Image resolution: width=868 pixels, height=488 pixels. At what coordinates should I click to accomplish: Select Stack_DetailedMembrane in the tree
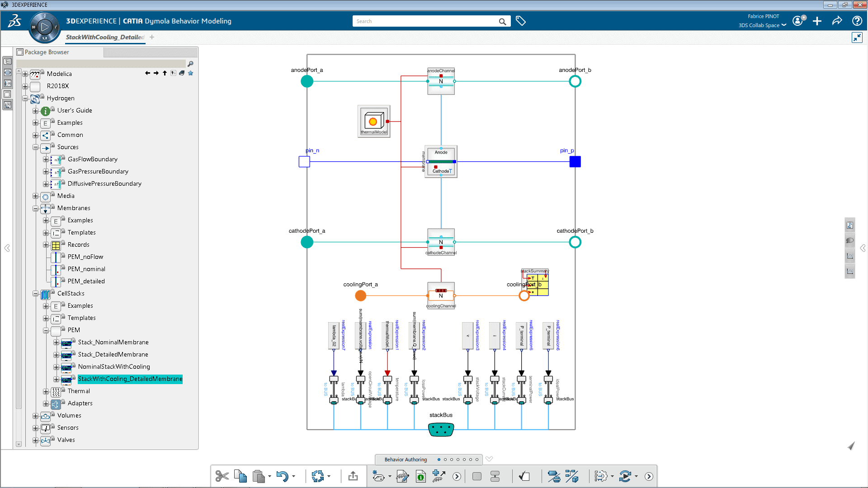point(113,355)
